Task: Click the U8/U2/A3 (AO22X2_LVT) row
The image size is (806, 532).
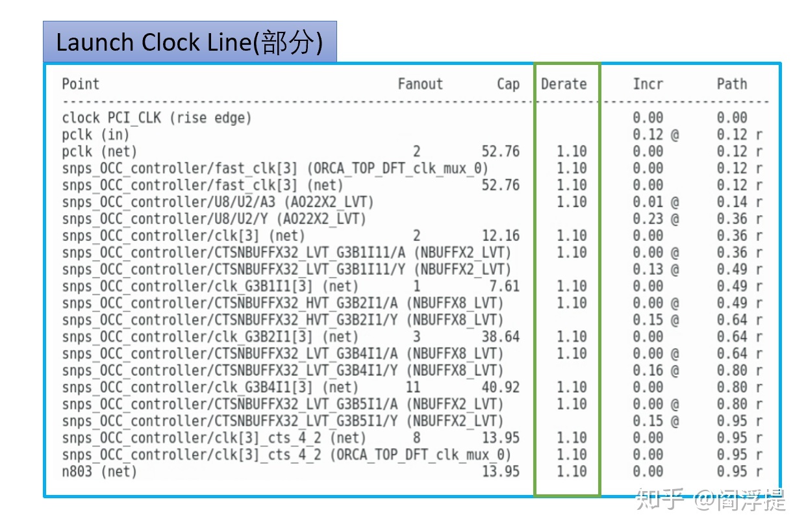Action: [x=412, y=202]
